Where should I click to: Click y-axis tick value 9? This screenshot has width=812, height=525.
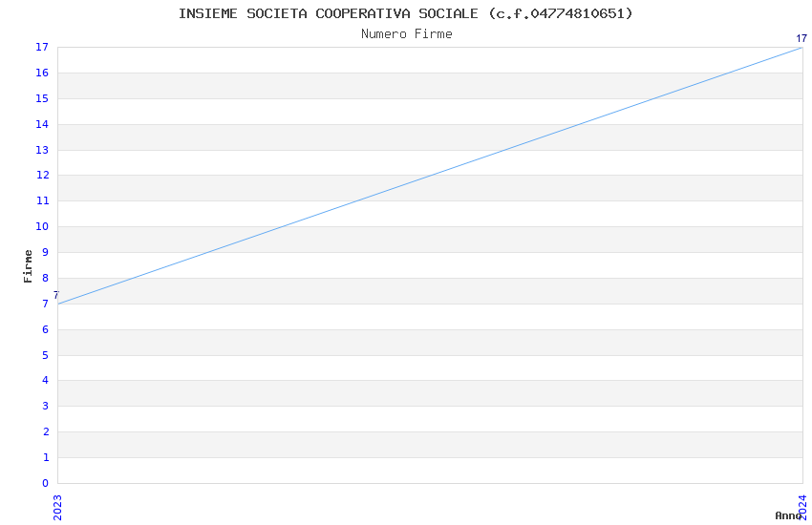tap(46, 252)
